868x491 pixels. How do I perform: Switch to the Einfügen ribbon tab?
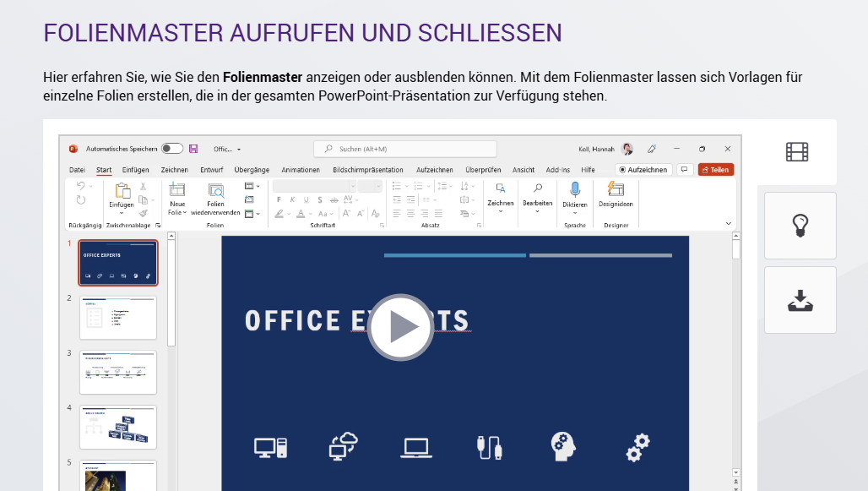coord(136,170)
